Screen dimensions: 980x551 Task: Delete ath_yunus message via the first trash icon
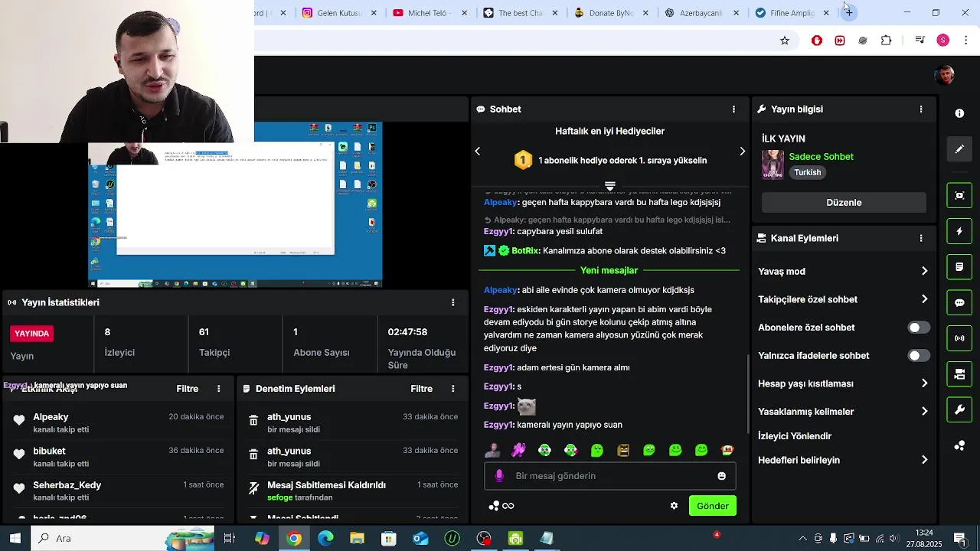[253, 421]
